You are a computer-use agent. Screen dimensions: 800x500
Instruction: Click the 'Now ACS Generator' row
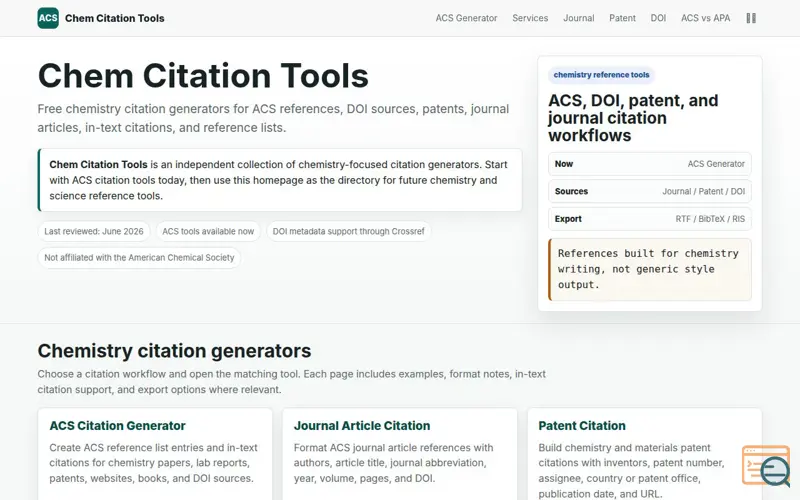click(x=649, y=164)
